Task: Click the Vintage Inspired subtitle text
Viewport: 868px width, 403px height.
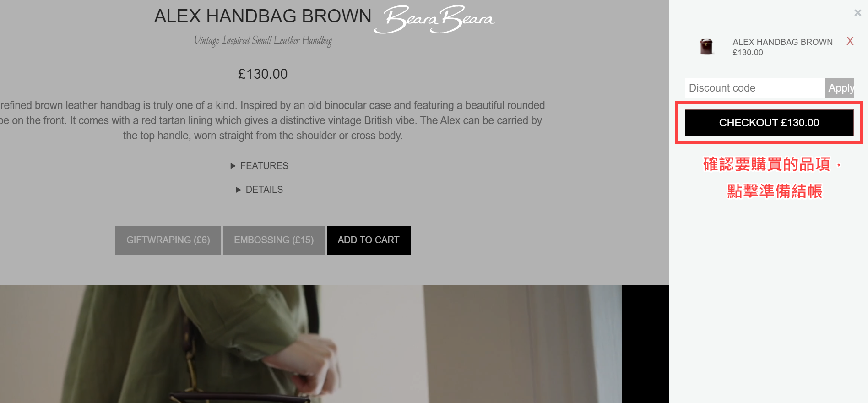Action: pyautogui.click(x=263, y=41)
